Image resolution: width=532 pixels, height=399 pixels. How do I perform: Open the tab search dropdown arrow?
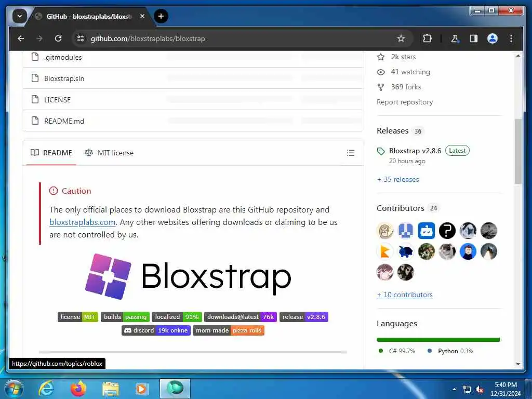tap(20, 16)
